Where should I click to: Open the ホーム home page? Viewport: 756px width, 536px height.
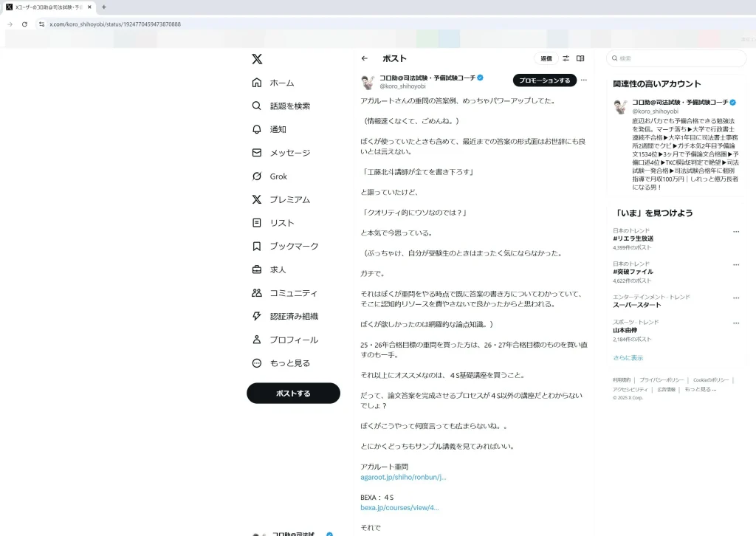[x=273, y=83]
